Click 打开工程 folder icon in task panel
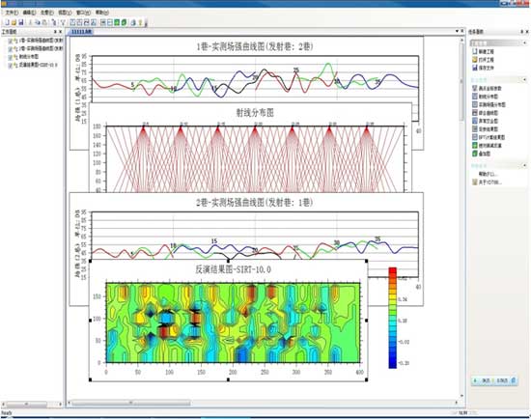Image resolution: width=531 pixels, height=420 pixels. [x=475, y=60]
